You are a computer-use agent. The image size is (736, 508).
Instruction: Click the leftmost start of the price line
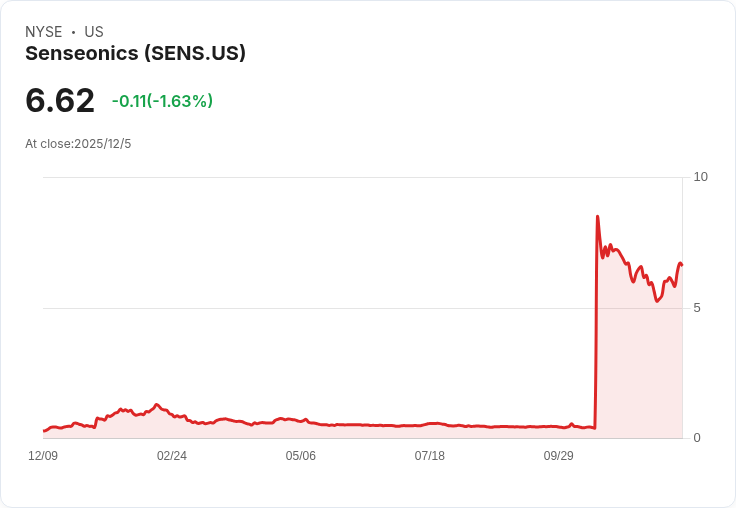coord(44,431)
